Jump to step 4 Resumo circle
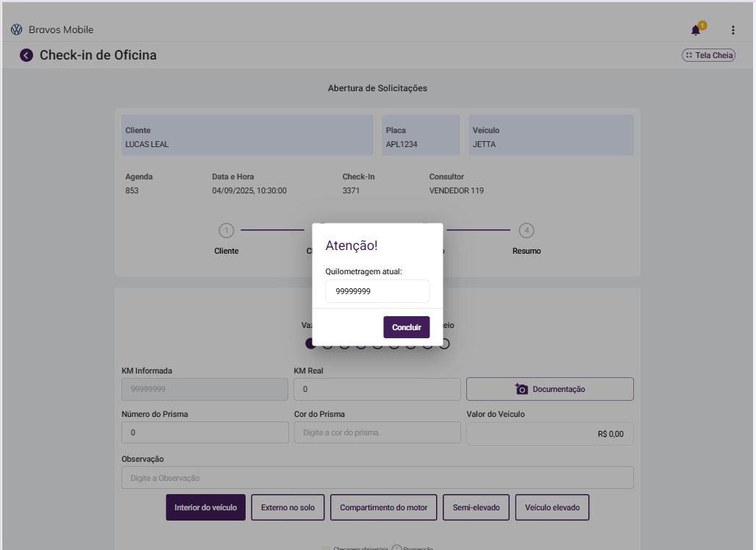Image resolution: width=756 pixels, height=550 pixels. (527, 231)
